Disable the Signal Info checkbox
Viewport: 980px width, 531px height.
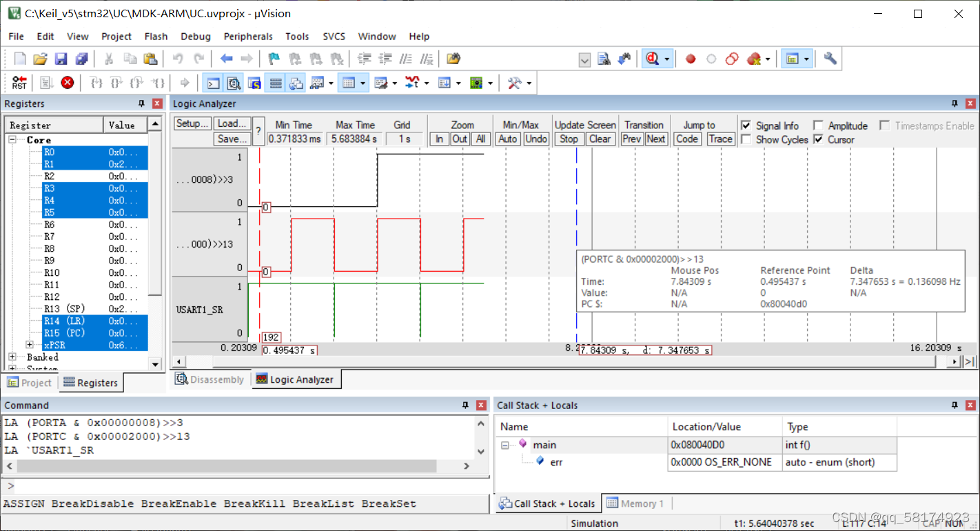pos(746,126)
